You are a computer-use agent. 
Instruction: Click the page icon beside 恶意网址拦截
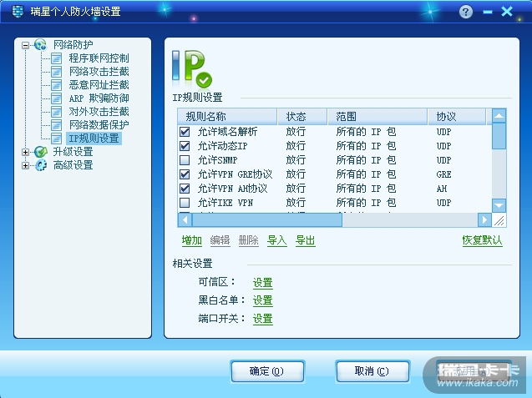(56, 85)
